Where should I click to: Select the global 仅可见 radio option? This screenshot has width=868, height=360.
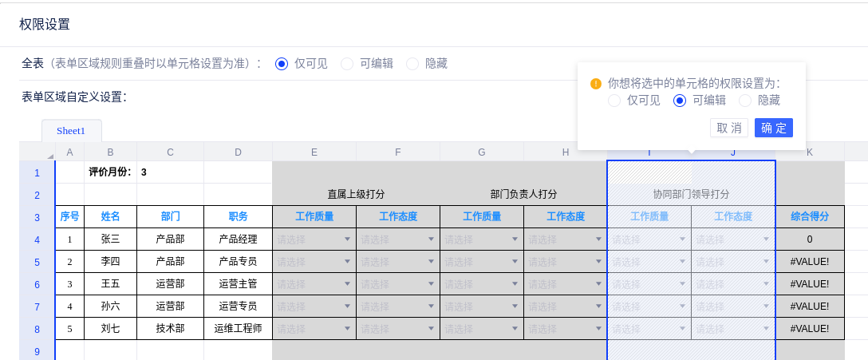[282, 64]
